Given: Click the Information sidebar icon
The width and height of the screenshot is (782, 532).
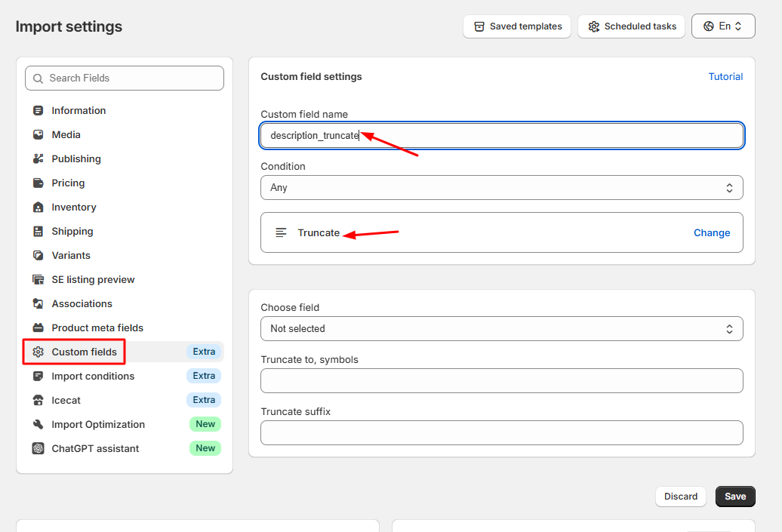Looking at the screenshot, I should pos(38,111).
